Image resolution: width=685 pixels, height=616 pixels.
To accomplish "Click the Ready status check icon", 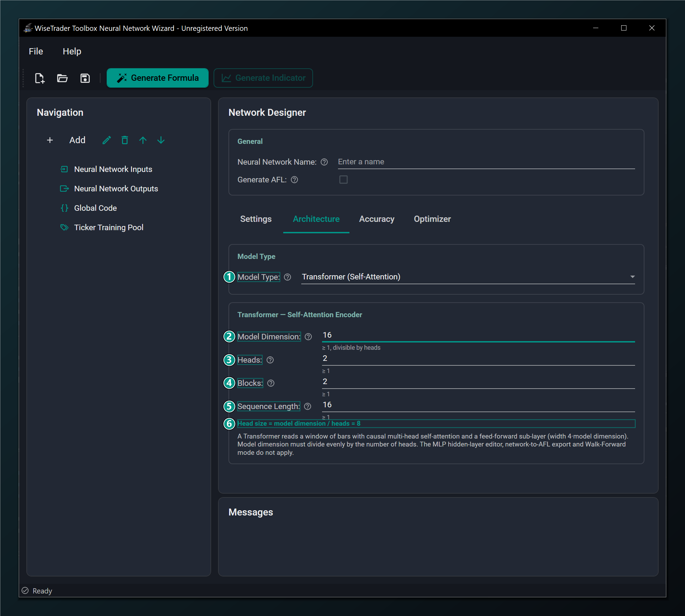I will (25, 590).
